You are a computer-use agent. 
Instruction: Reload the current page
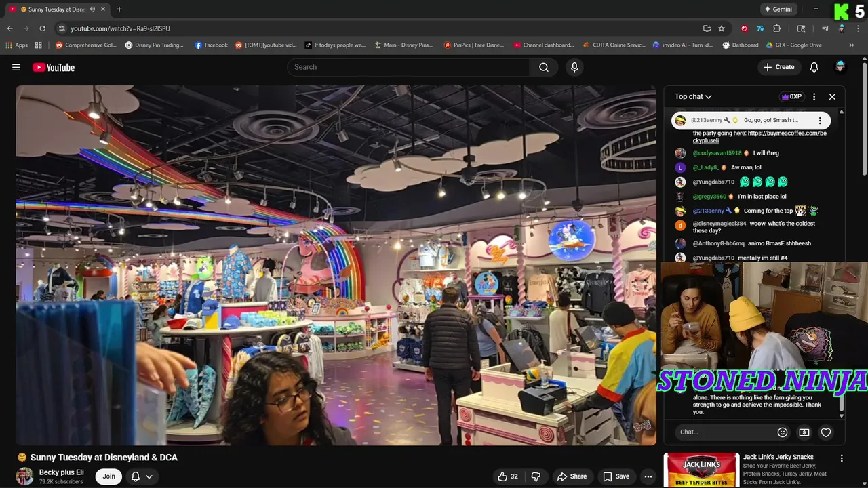(x=42, y=28)
